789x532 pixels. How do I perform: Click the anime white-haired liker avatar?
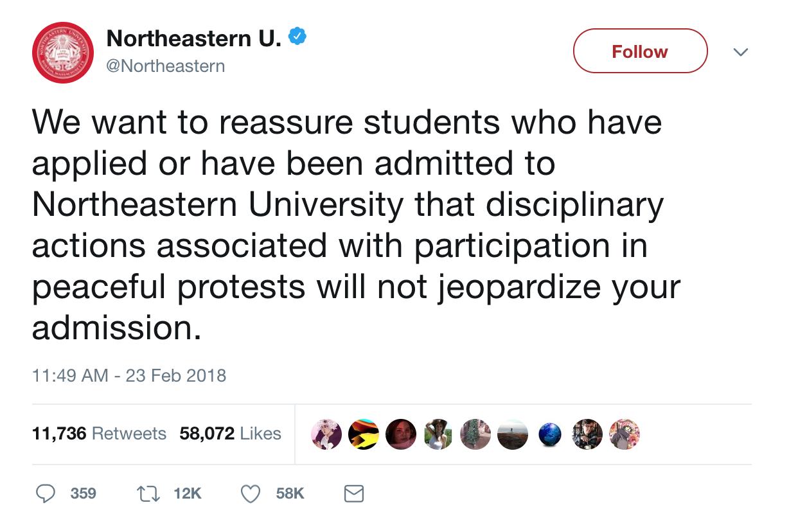(326, 435)
